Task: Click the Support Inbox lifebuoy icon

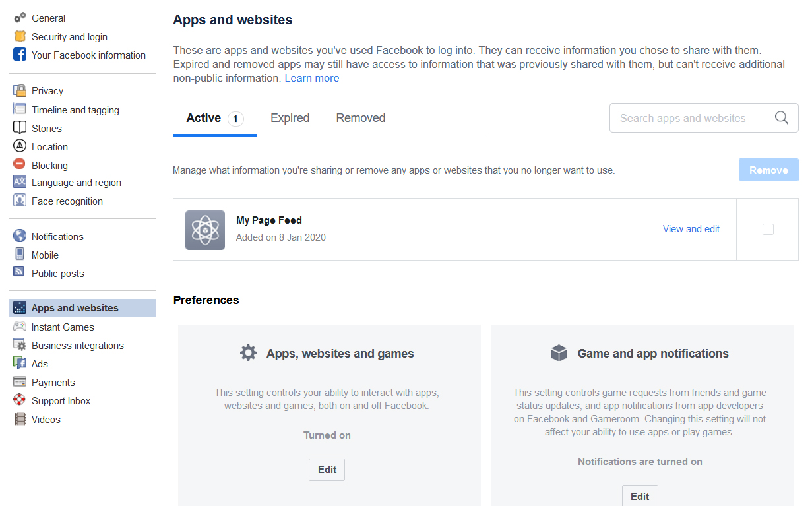Action: [x=20, y=400]
